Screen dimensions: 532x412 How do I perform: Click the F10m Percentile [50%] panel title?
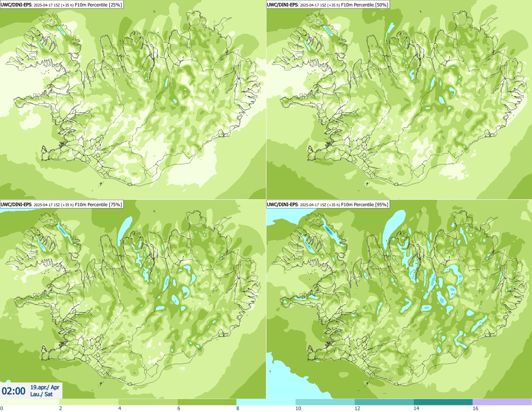click(x=328, y=5)
